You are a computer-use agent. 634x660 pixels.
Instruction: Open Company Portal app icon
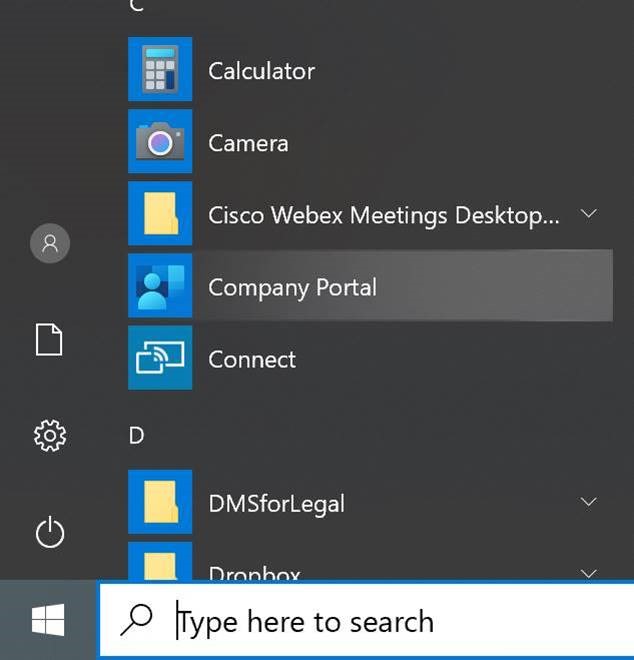point(160,285)
